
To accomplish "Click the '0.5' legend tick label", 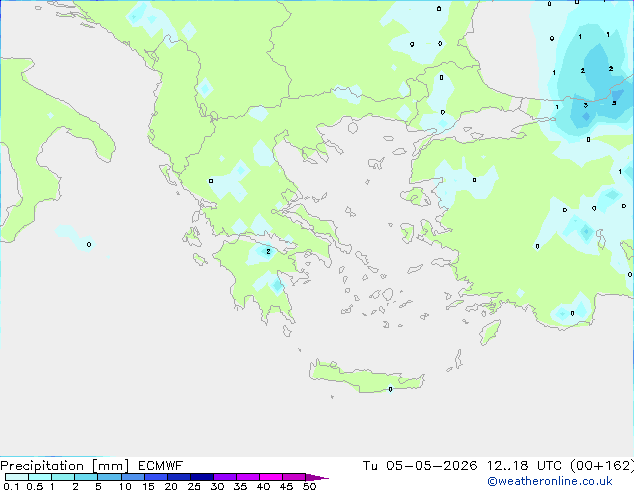I will point(35,486).
